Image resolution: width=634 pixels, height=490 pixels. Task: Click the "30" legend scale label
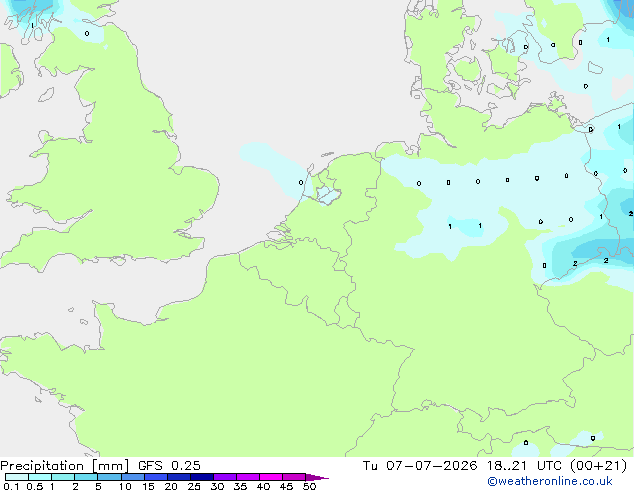[217, 486]
